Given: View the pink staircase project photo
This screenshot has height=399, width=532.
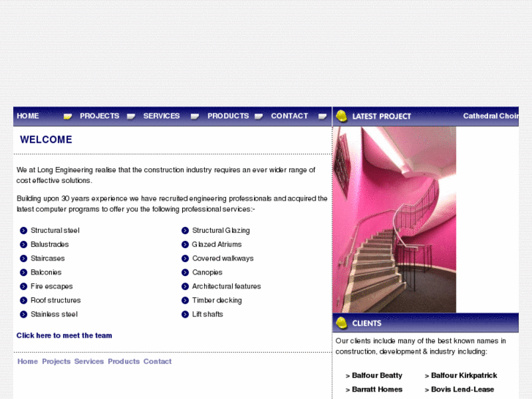Looking at the screenshot, I should pos(394,220).
